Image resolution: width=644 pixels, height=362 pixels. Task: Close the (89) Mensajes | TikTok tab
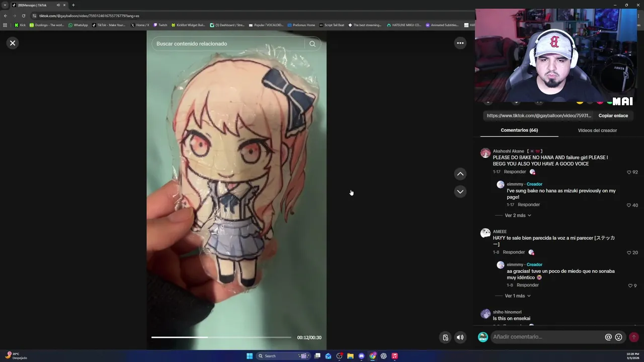tap(64, 5)
